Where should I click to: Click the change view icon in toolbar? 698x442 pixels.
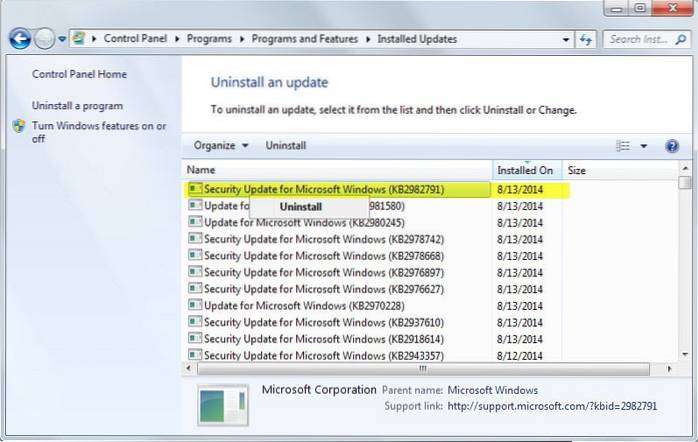point(623,146)
